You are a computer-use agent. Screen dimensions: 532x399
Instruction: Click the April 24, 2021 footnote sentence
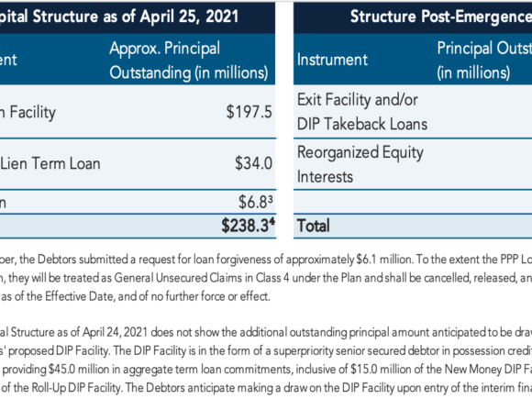pos(266,332)
